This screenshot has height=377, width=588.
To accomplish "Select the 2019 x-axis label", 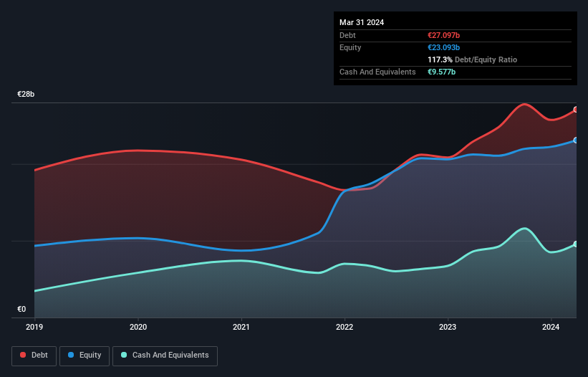I will (x=34, y=327).
